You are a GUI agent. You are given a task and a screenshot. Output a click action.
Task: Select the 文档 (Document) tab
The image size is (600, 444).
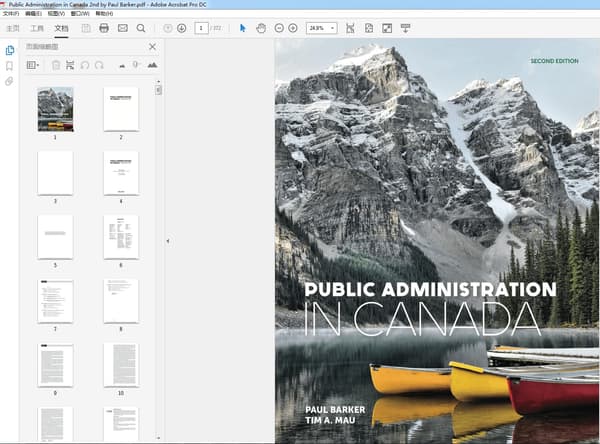[61, 28]
